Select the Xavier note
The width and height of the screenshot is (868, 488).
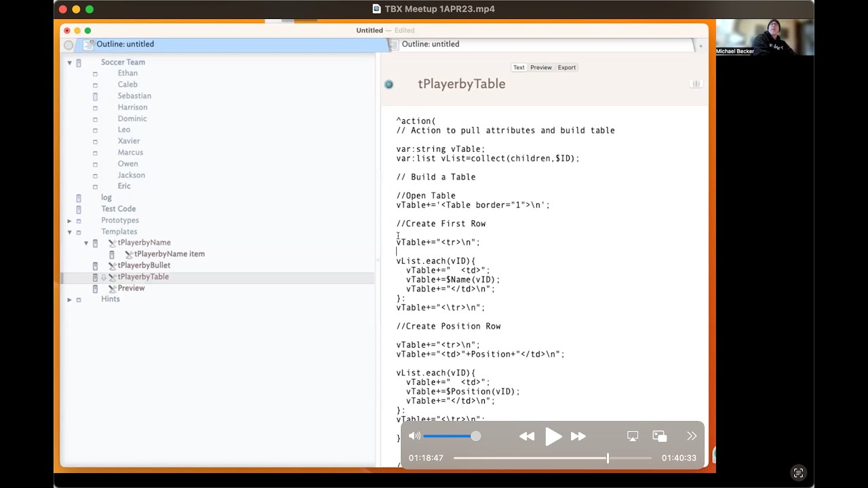[129, 141]
